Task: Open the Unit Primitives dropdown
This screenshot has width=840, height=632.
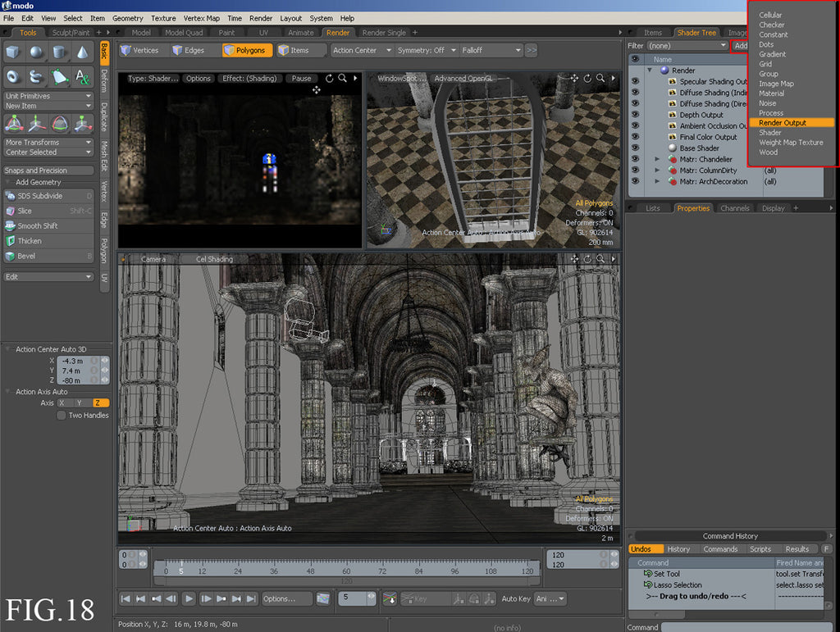Action: (48, 96)
